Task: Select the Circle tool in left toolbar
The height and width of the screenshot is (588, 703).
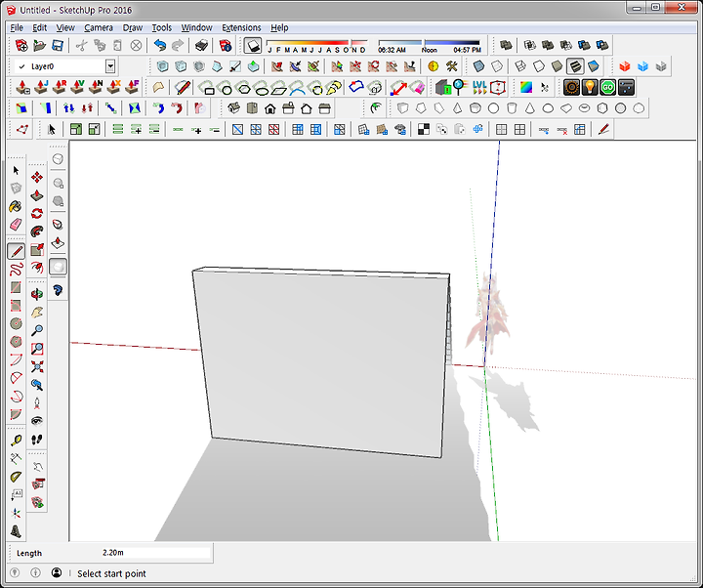Action: point(16,323)
